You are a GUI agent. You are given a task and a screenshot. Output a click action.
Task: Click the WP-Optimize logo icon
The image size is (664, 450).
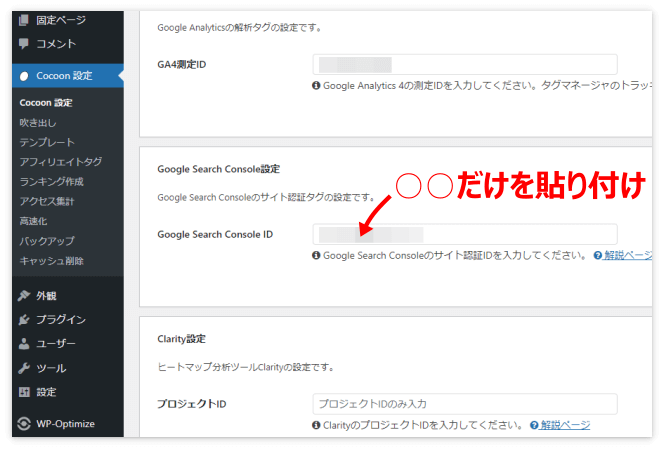24,423
